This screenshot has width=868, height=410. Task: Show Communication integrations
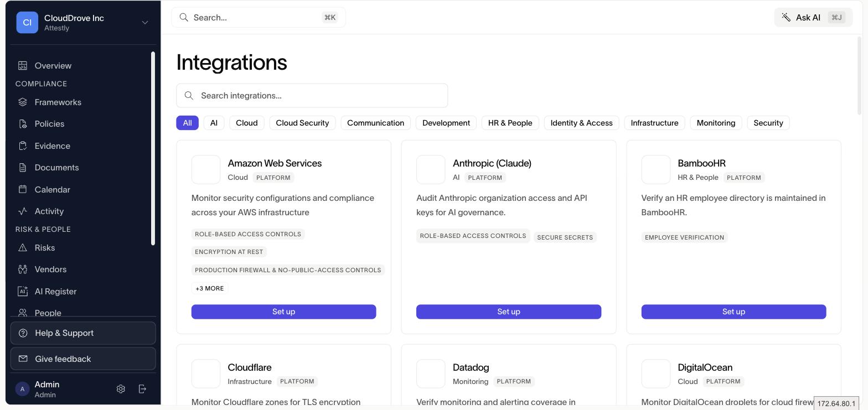(376, 123)
